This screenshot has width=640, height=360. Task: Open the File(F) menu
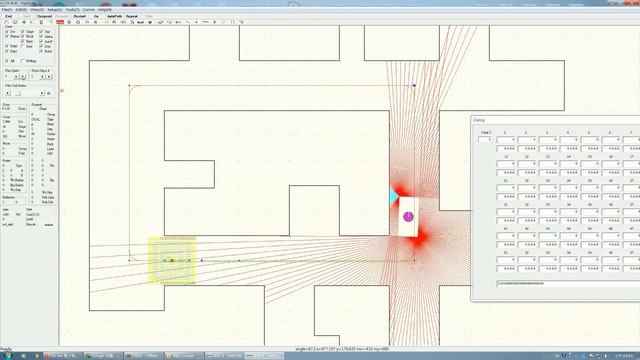pos(7,9)
